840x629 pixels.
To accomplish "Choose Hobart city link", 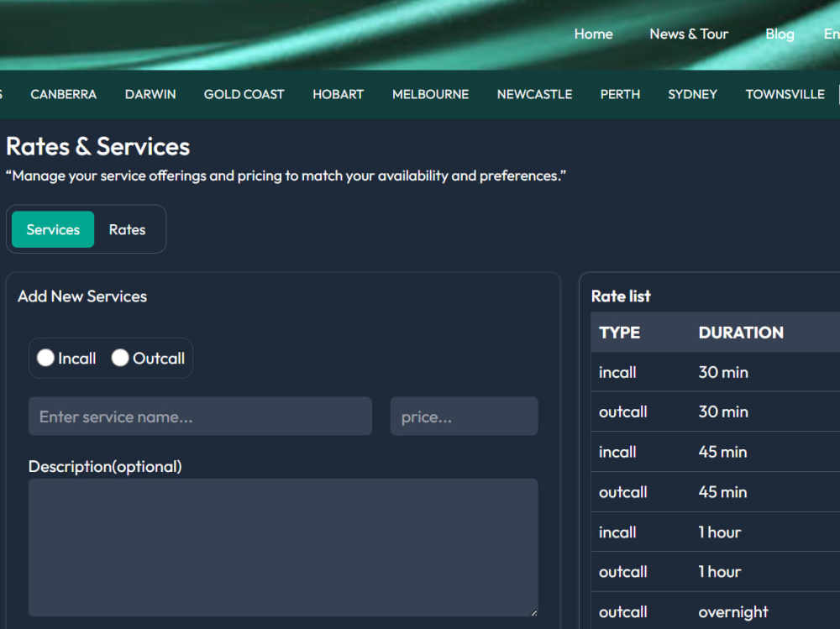I will tap(338, 94).
